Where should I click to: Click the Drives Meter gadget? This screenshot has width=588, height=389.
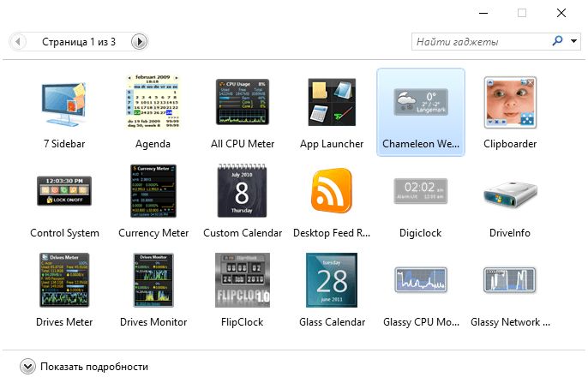(x=64, y=280)
